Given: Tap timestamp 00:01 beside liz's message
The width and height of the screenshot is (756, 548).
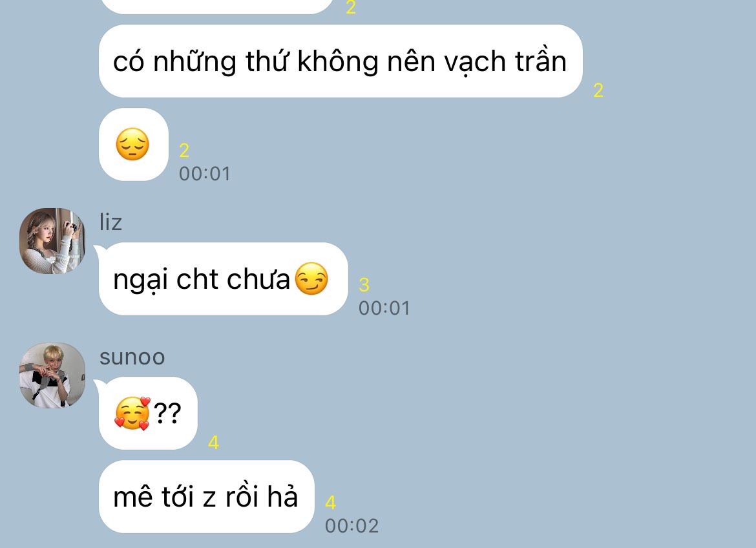Looking at the screenshot, I should tap(384, 308).
